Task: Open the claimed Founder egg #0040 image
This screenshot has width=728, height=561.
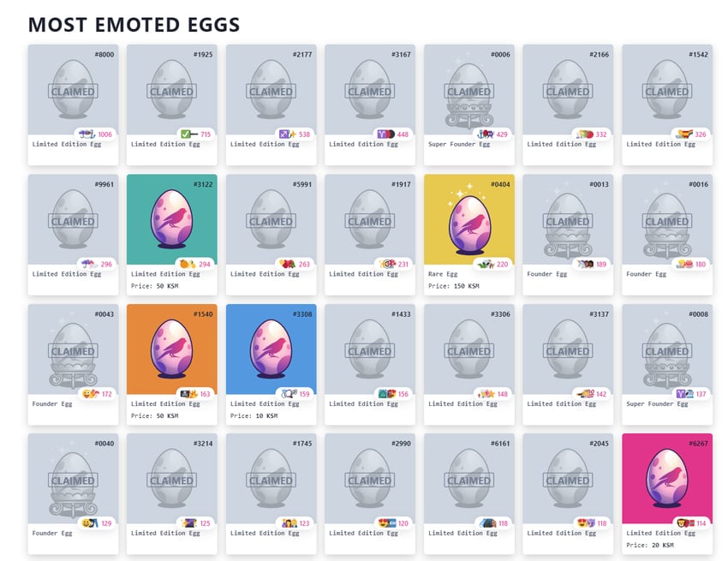Action: click(73, 479)
